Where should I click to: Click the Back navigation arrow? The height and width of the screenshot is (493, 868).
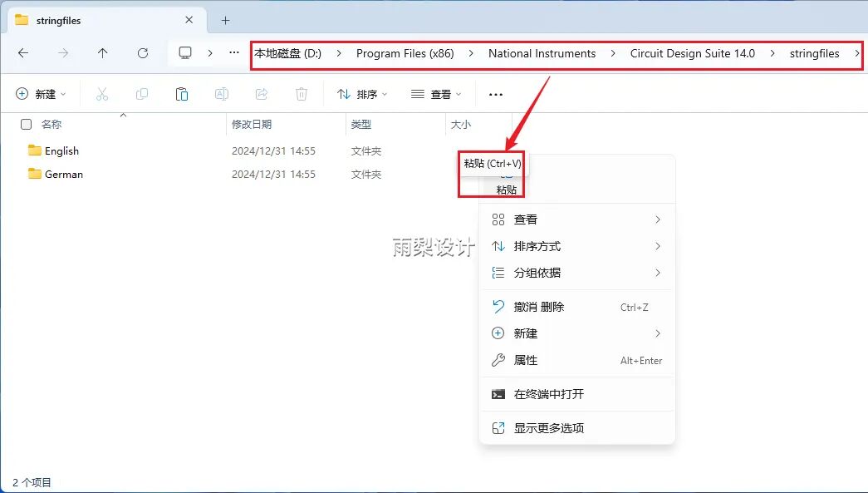click(23, 52)
